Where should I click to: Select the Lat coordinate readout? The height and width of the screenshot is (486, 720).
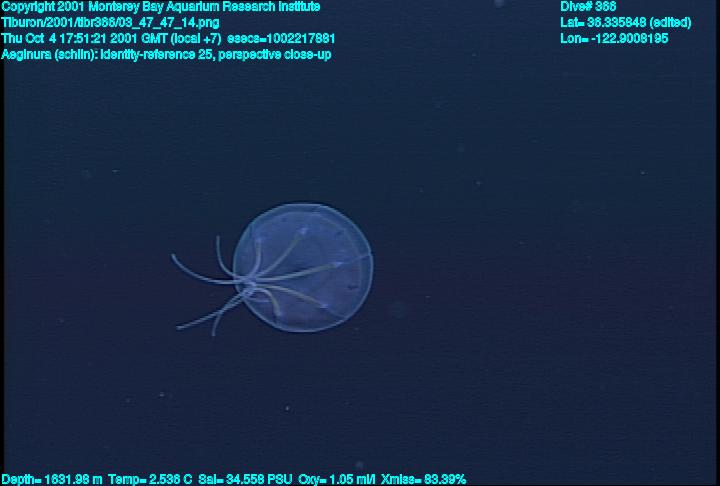(x=611, y=22)
